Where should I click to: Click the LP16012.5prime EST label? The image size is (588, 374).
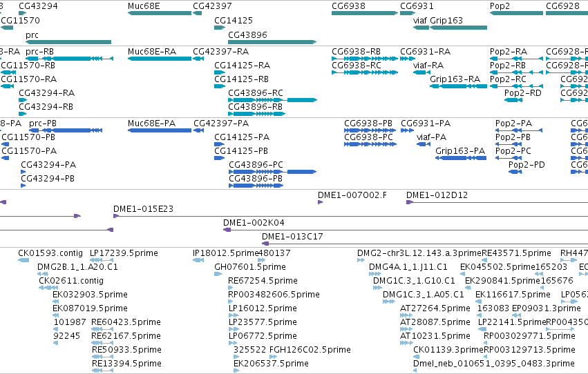point(263,308)
